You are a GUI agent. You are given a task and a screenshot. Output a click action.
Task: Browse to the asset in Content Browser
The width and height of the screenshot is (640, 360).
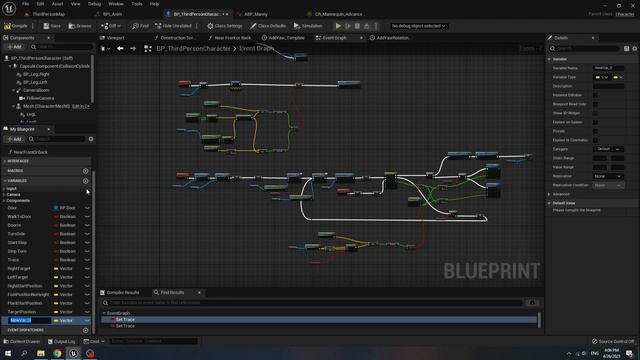pyautogui.click(x=80, y=26)
